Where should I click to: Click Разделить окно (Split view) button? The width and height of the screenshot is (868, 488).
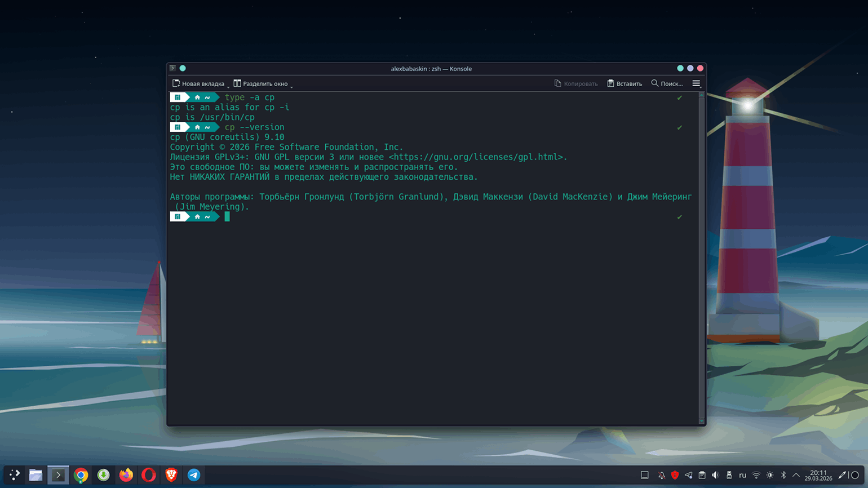click(260, 83)
